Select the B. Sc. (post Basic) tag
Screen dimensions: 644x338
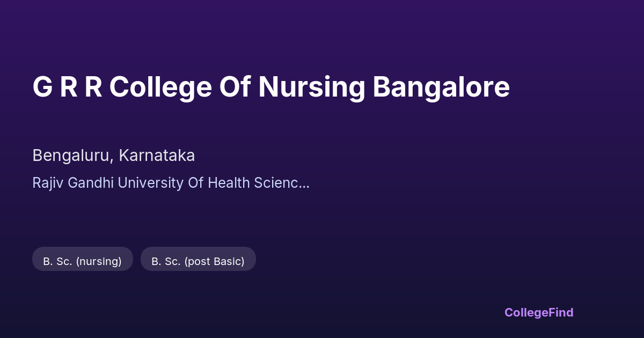[x=198, y=261]
